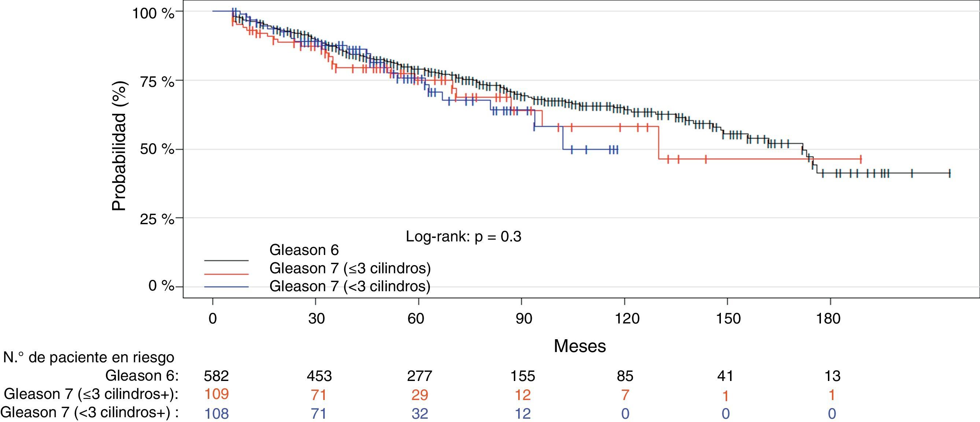
Task: Click the "Log-rank: p = 0.3" annotation
Action: tap(463, 237)
